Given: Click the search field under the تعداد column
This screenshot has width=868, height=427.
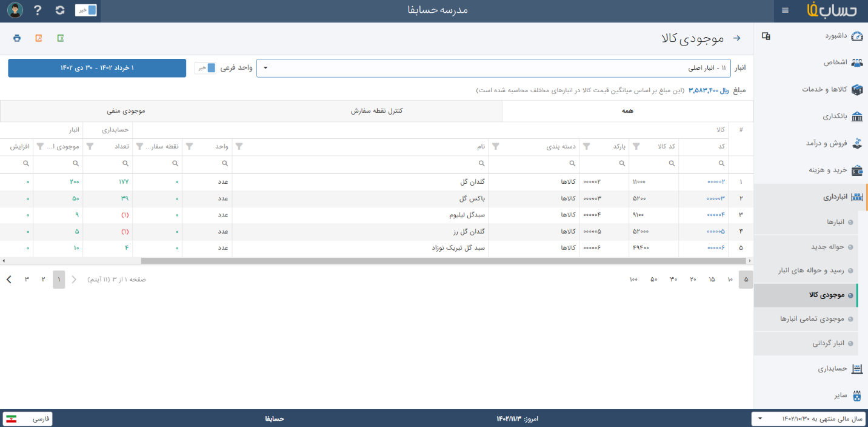Looking at the screenshot, I should (x=107, y=164).
